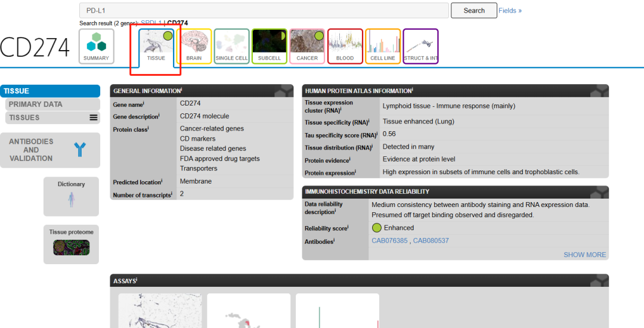Click the Search button

(x=474, y=11)
